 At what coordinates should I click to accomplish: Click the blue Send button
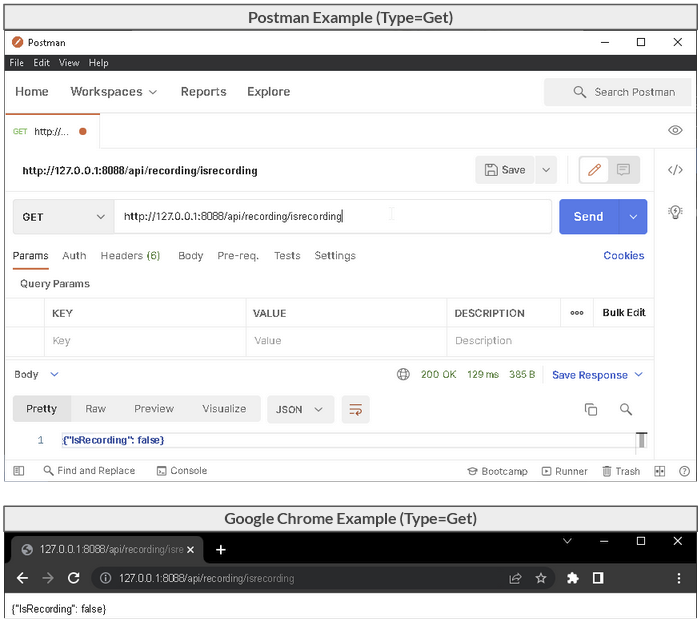click(588, 217)
